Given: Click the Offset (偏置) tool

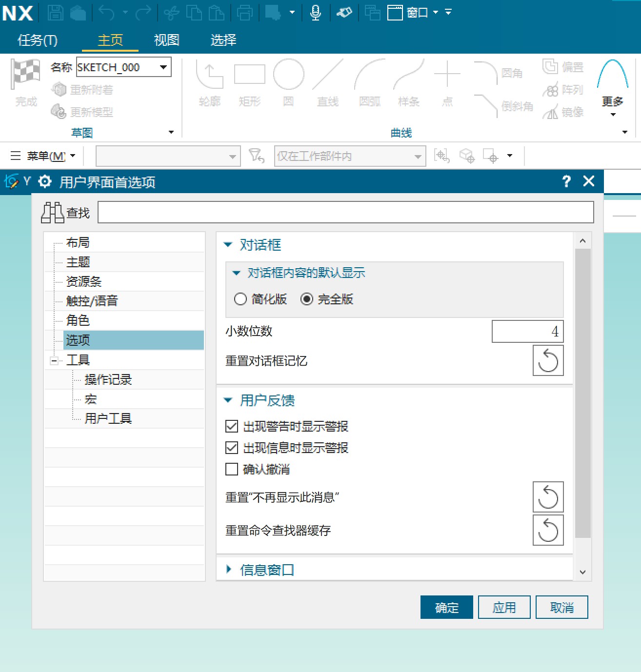Looking at the screenshot, I should pos(563,67).
